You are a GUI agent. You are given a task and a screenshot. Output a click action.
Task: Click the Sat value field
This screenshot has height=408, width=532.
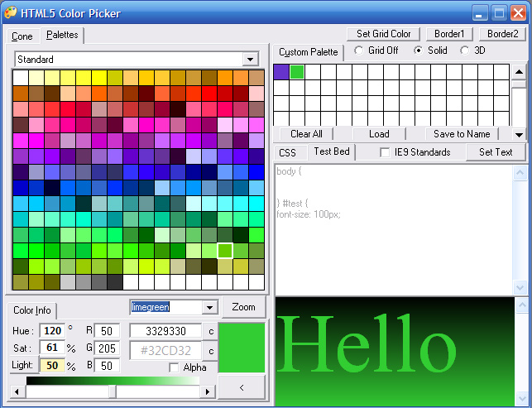pos(52,348)
